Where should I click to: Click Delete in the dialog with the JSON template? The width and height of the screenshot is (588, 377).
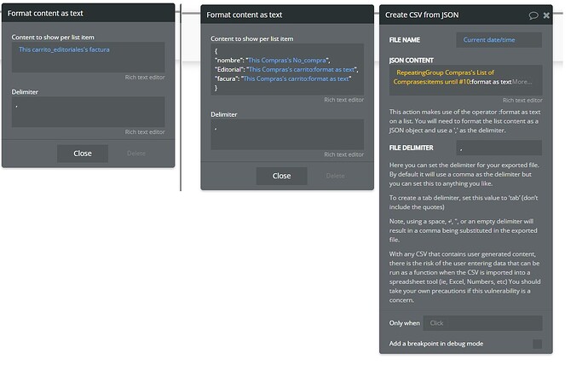335,176
